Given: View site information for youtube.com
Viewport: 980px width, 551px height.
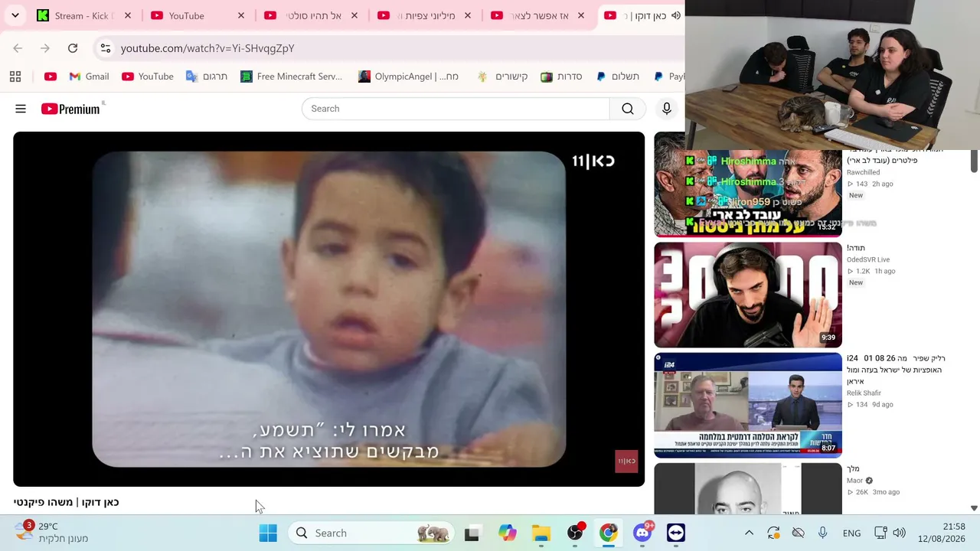Looking at the screenshot, I should point(106,48).
